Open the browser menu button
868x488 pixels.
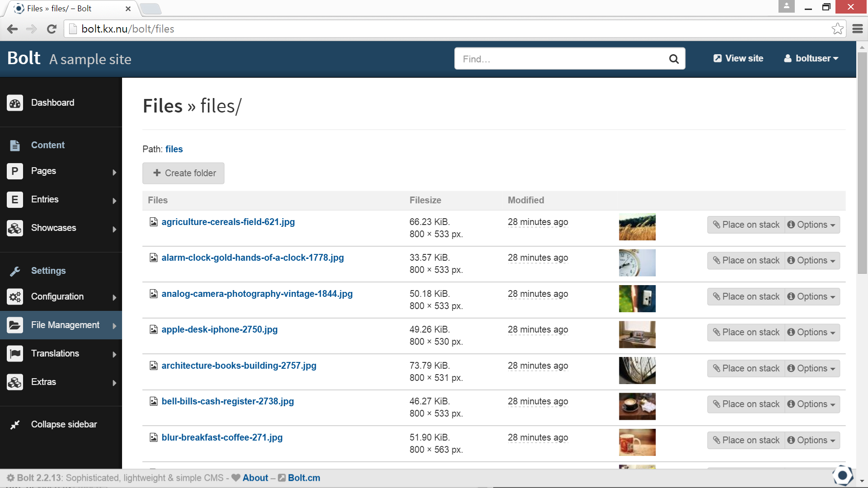click(858, 28)
